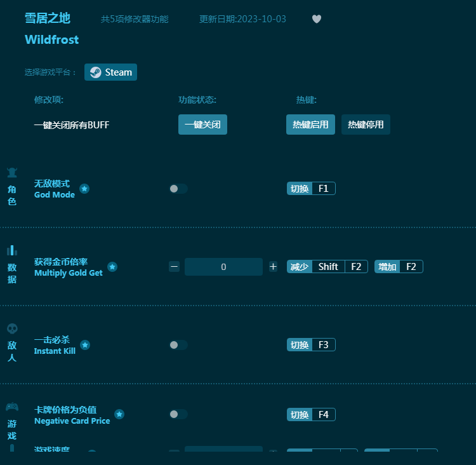
Task: Open the data chart category icon
Action: (x=12, y=250)
